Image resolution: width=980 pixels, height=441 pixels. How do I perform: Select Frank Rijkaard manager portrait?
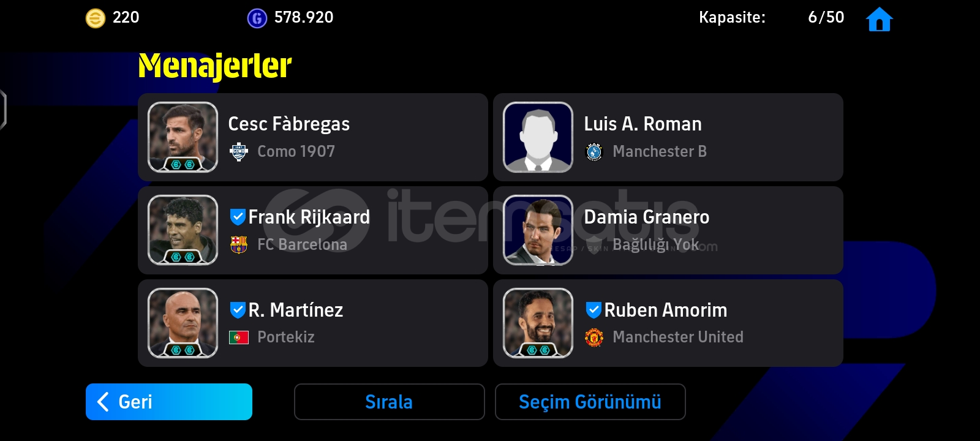click(183, 230)
